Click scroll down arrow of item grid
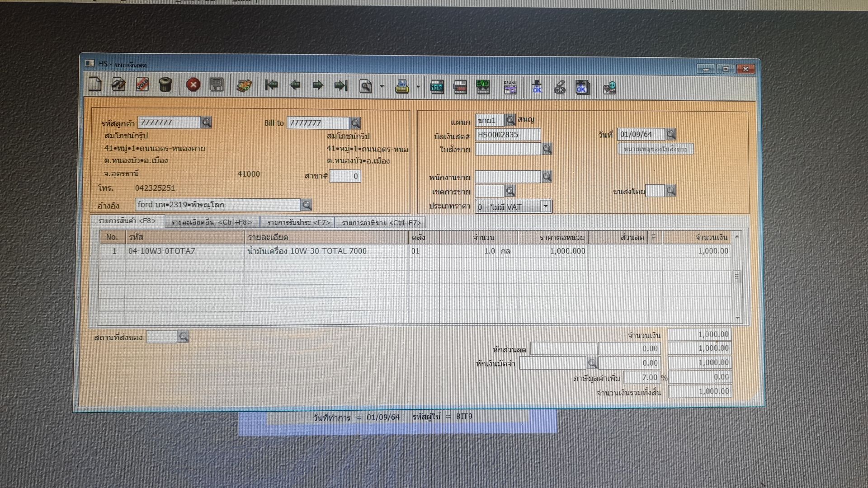 click(x=737, y=319)
